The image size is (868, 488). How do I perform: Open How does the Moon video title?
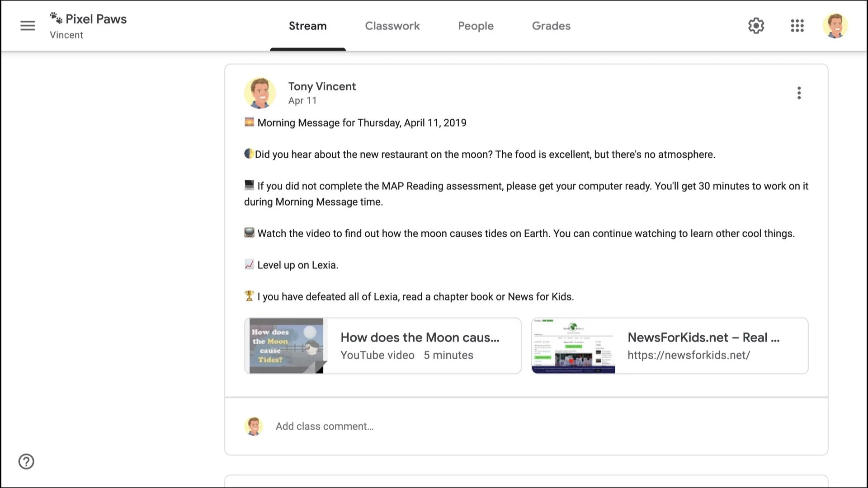tap(420, 338)
